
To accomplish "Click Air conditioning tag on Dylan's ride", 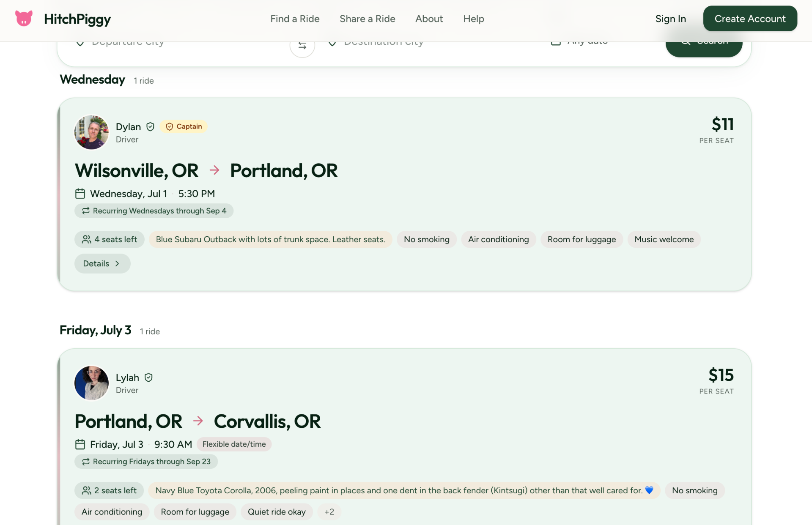I will [498, 239].
